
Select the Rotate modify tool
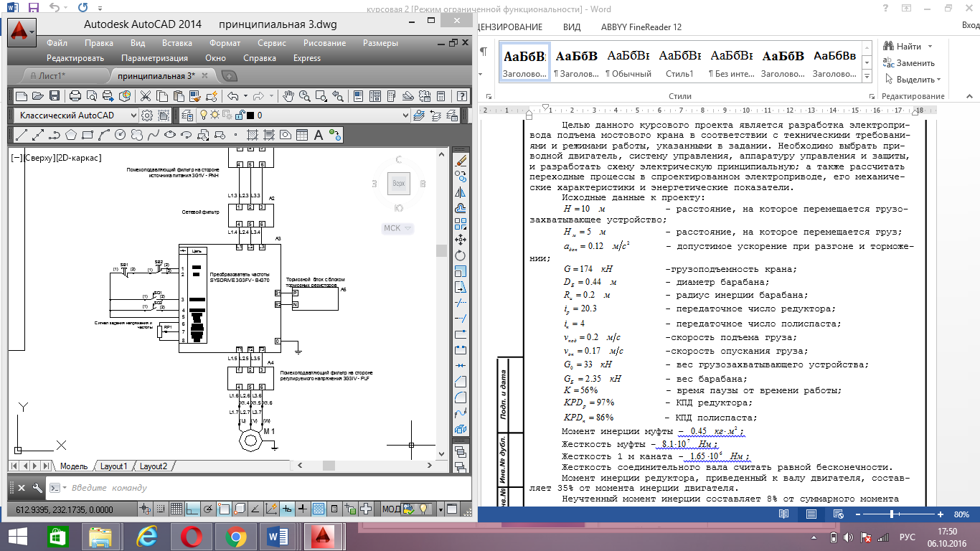point(461,255)
